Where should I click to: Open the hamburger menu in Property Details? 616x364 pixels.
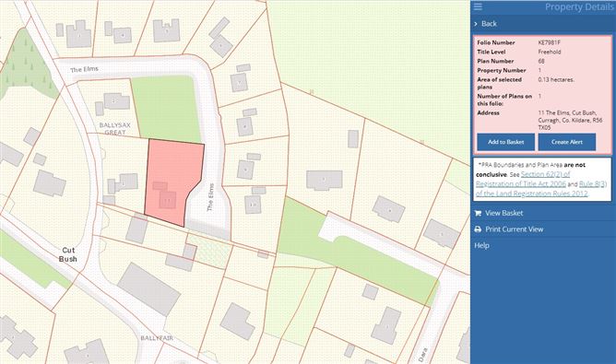(478, 6)
